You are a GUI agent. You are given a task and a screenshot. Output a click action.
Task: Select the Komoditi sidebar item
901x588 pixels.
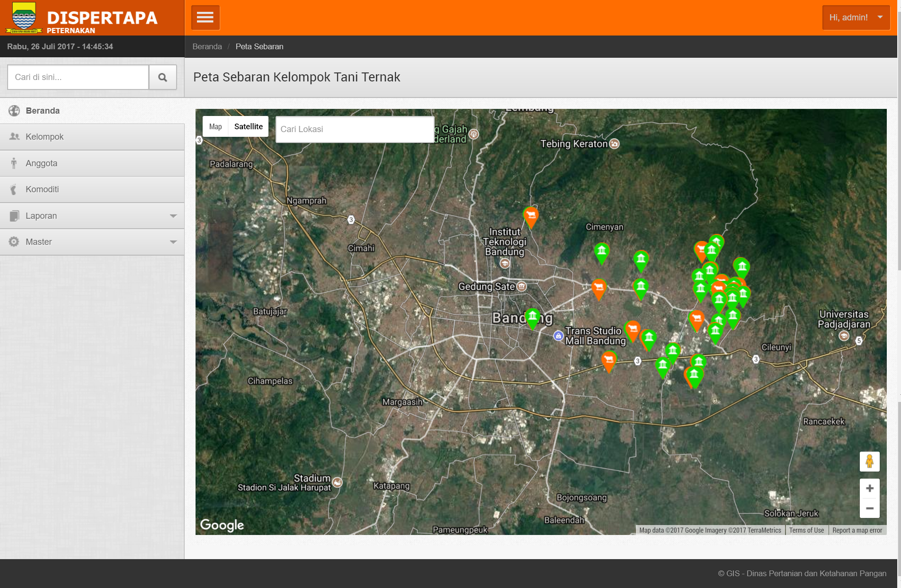tap(42, 189)
